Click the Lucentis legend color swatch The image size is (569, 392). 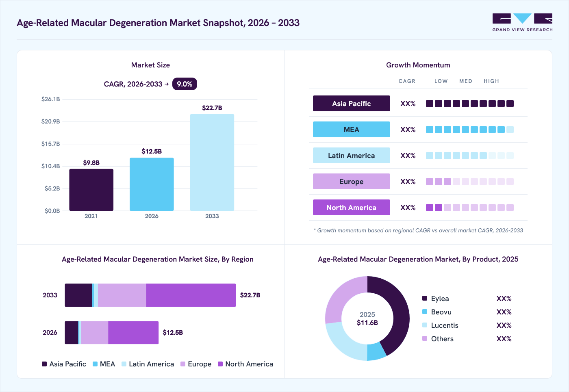coord(425,325)
